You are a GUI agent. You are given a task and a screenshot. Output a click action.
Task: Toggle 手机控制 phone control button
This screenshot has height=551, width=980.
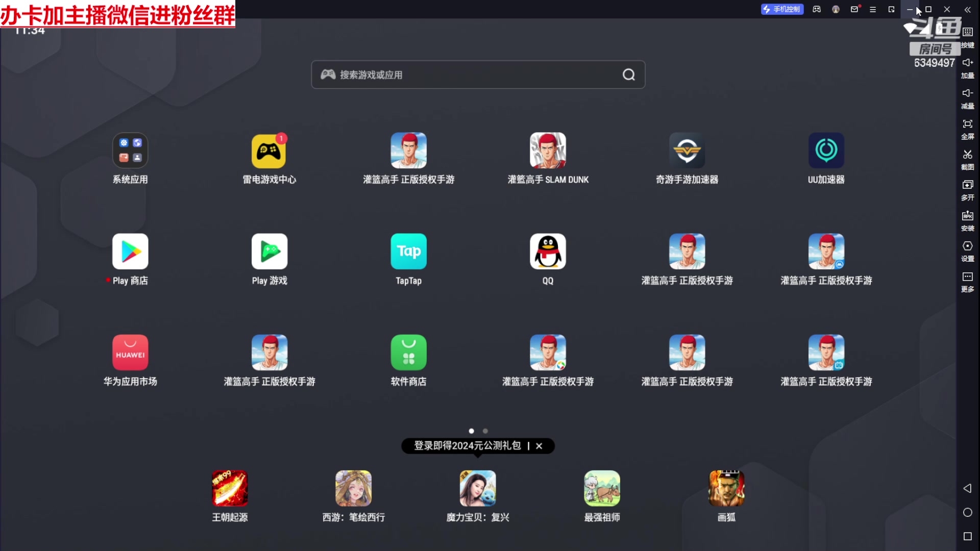click(x=782, y=9)
